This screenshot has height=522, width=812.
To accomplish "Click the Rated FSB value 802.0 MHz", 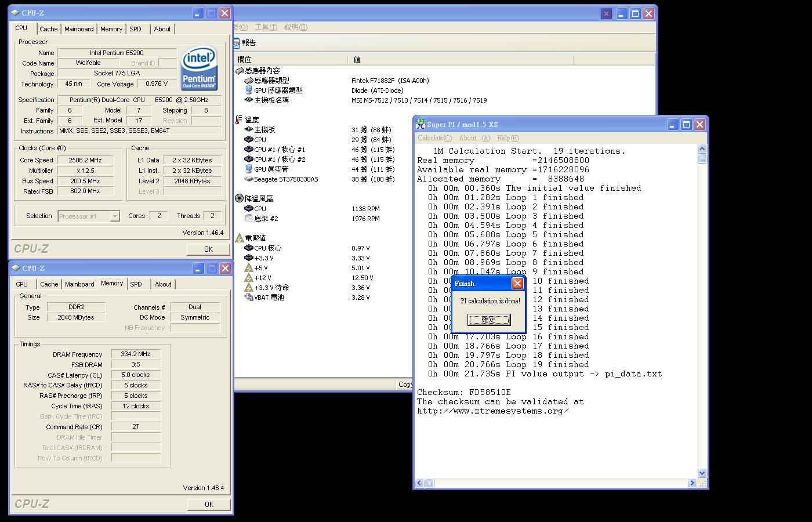I will coord(85,191).
